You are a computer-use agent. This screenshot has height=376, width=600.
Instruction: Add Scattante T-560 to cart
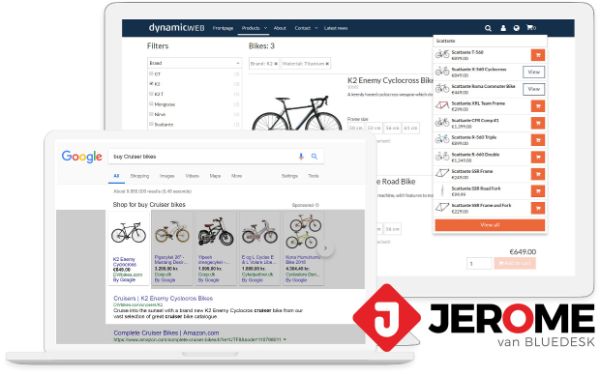[x=538, y=55]
